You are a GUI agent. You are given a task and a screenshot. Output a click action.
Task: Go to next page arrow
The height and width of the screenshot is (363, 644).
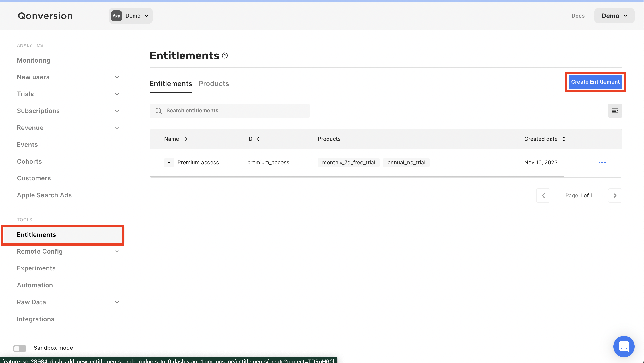point(615,195)
